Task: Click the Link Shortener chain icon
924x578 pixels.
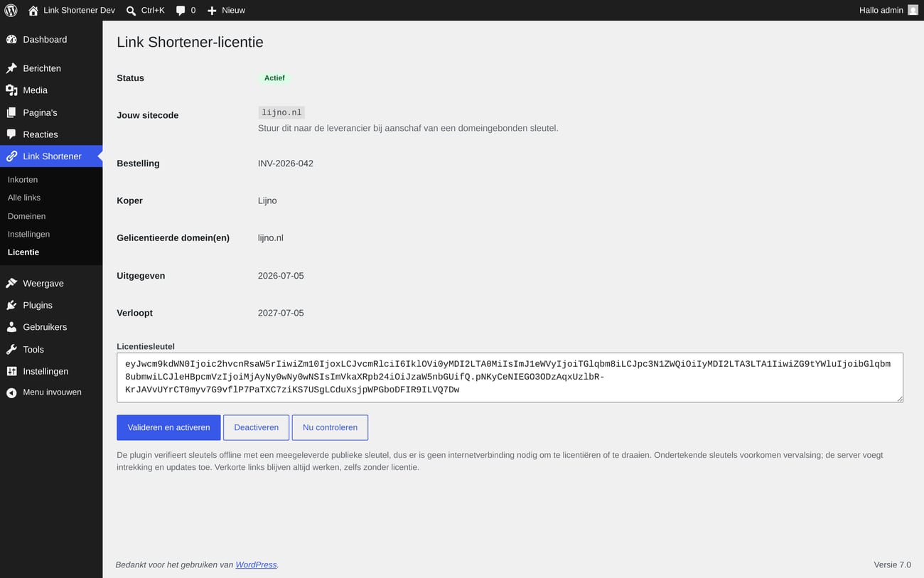Action: [11, 156]
